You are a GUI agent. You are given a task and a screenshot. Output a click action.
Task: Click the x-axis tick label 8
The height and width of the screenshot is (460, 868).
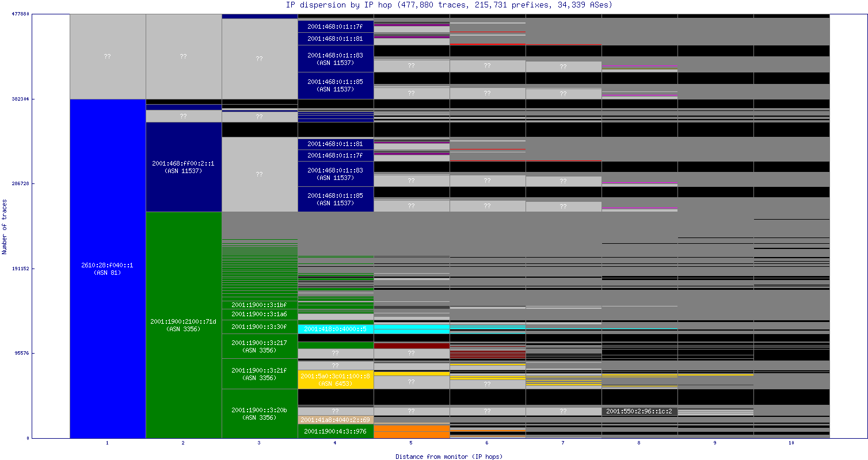coord(639,443)
